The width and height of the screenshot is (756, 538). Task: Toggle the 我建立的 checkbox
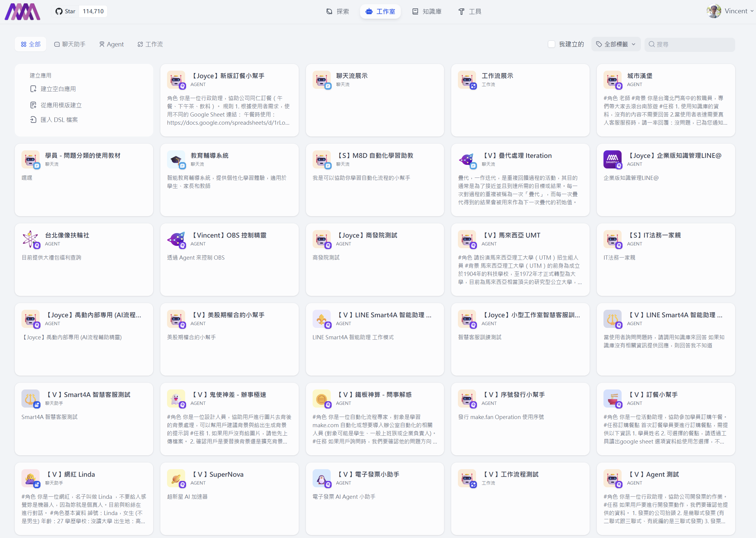click(x=551, y=44)
